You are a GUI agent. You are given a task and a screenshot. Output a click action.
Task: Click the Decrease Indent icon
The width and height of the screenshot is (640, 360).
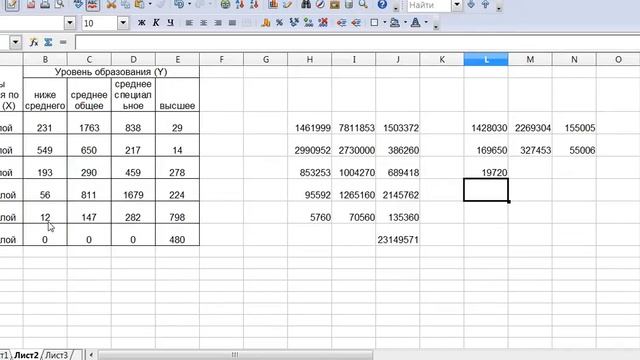coord(341,23)
